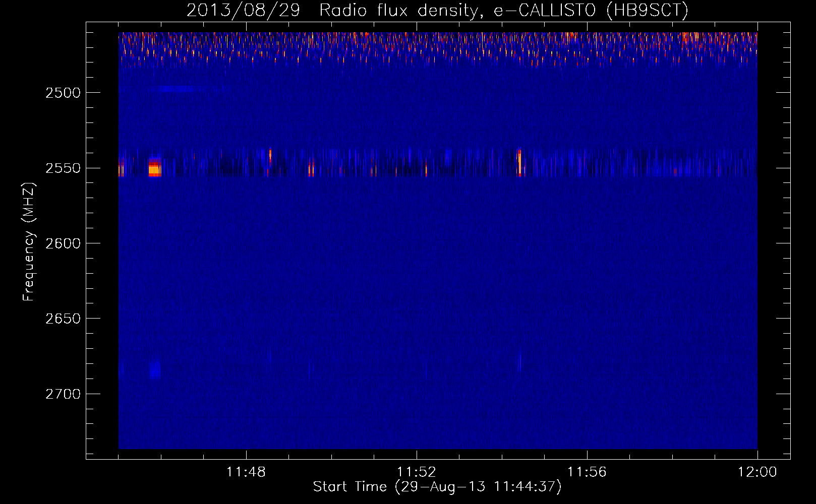The height and width of the screenshot is (504, 816).
Task: Select the 11:52 time tick label
Action: coord(417,472)
